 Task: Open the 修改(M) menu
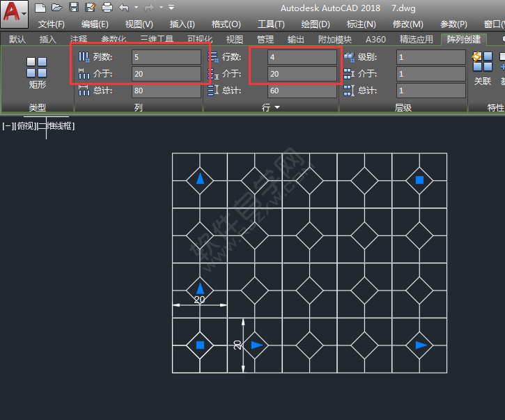tap(407, 24)
